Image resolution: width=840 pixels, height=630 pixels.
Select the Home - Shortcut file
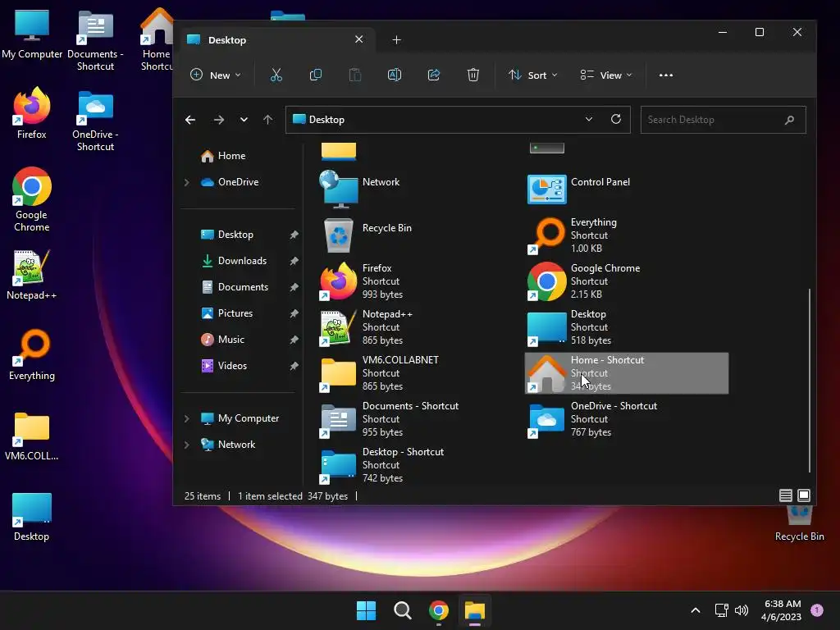point(626,373)
